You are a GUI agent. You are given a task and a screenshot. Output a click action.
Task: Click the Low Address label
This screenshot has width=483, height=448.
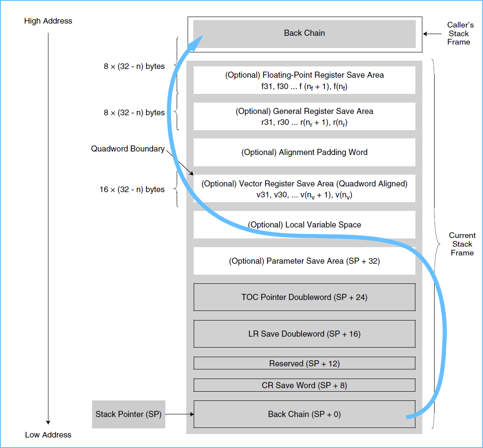coord(48,434)
